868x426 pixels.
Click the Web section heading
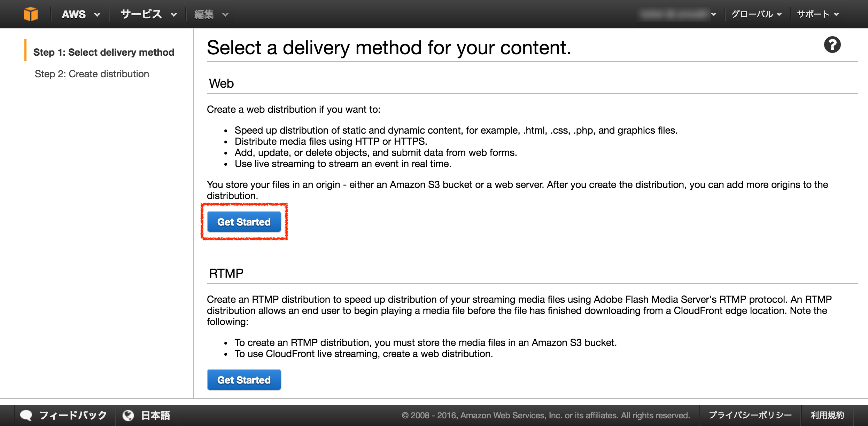[x=221, y=84]
